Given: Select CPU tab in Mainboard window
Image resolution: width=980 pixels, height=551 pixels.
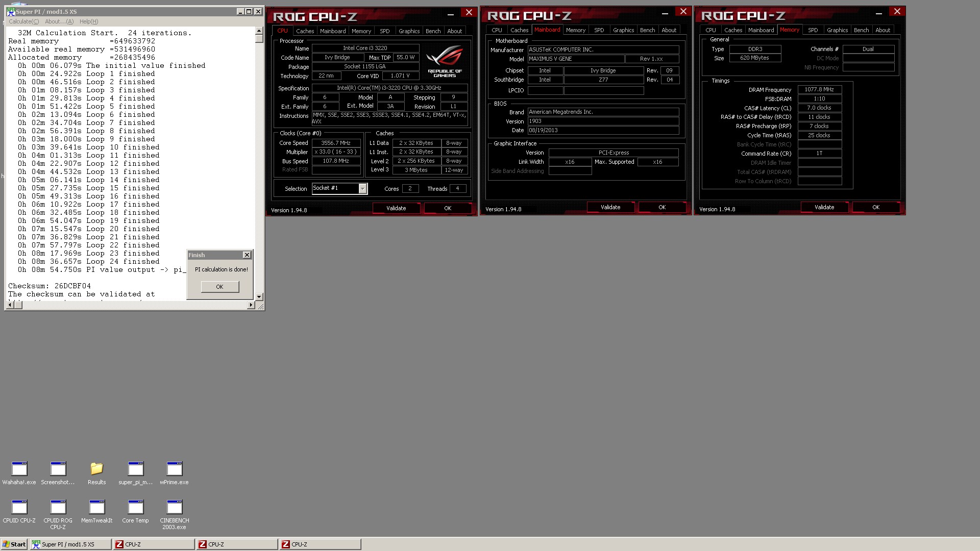Looking at the screenshot, I should coord(497,30).
